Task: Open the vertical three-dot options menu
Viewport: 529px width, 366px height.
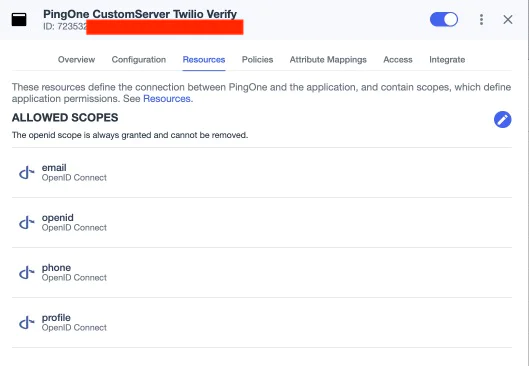Action: (481, 20)
